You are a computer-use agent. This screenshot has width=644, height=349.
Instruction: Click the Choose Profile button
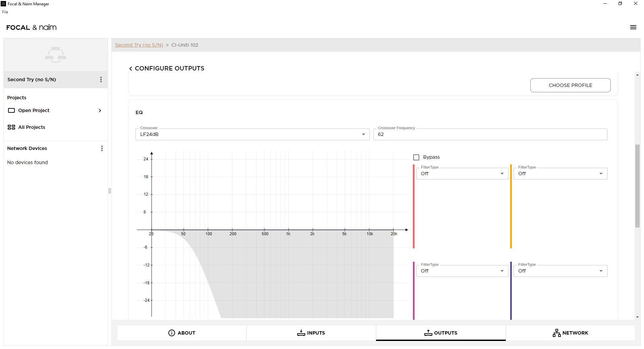click(570, 85)
